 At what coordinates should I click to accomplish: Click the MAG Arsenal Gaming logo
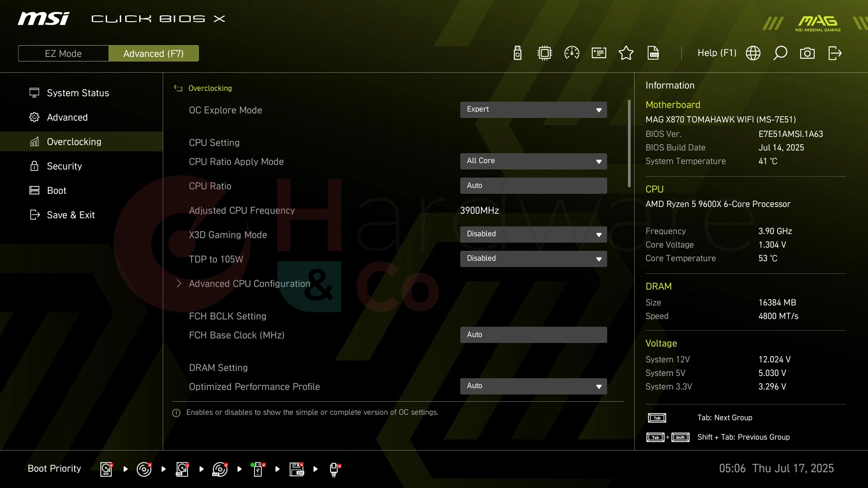[818, 23]
